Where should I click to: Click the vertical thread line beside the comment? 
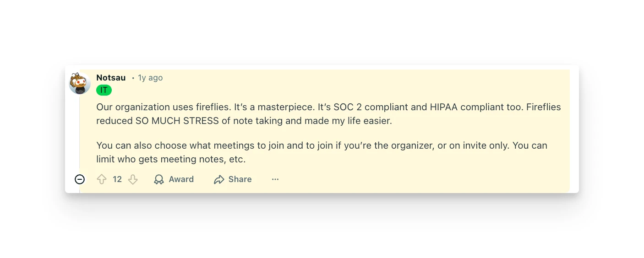pos(80,137)
